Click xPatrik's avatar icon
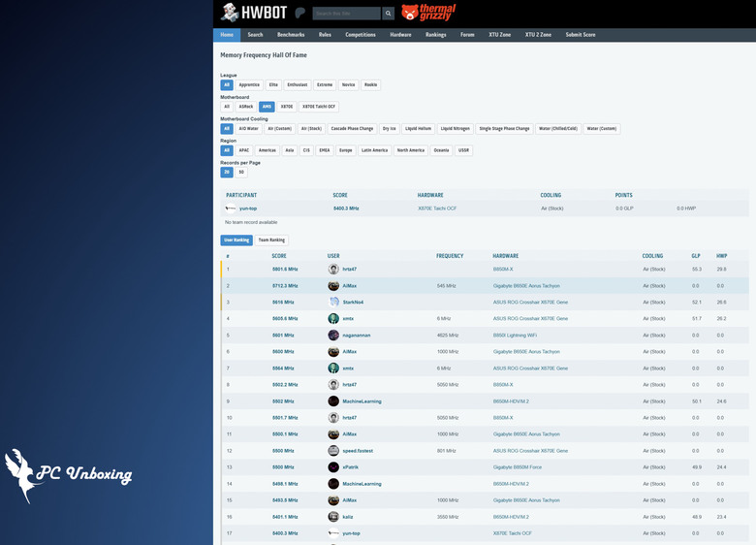756x545 pixels. pyautogui.click(x=333, y=466)
